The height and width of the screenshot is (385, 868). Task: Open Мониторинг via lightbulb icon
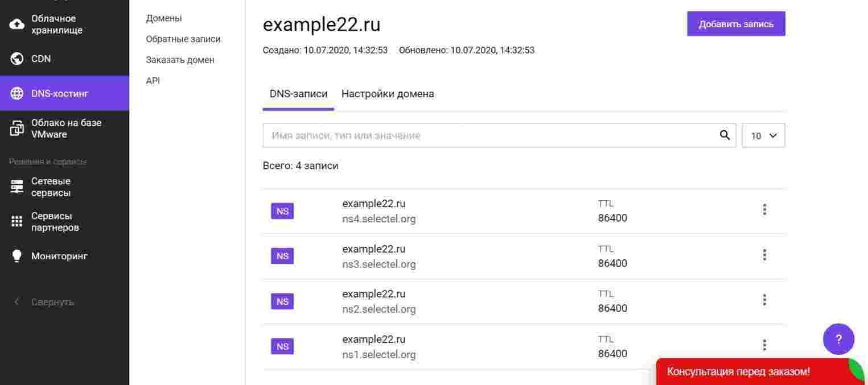point(17,256)
